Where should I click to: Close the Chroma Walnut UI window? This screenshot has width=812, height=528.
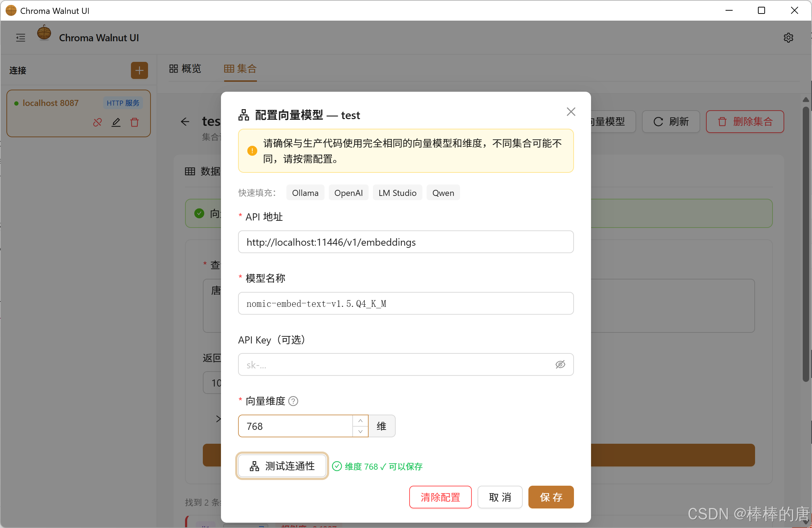tap(795, 10)
